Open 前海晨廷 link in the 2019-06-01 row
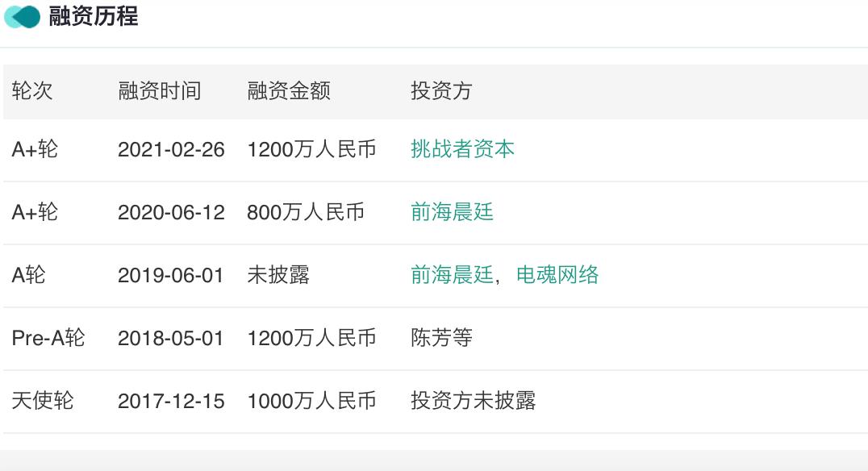 pos(452,275)
